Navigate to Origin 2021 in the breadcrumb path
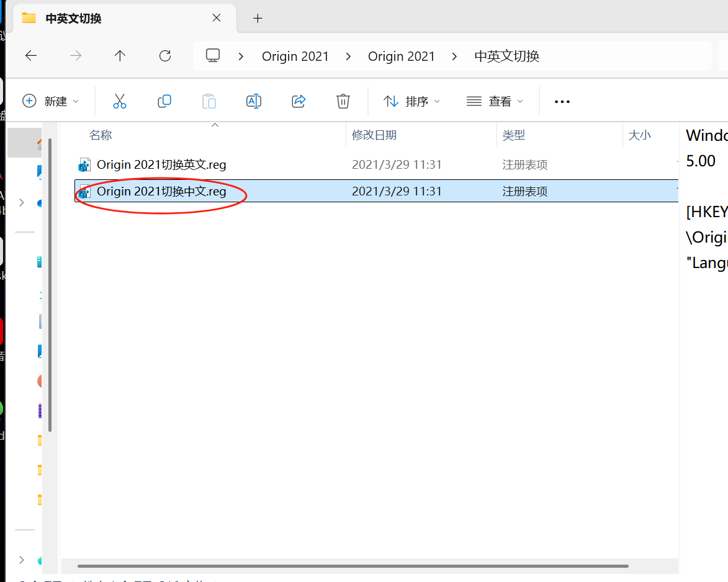 295,56
